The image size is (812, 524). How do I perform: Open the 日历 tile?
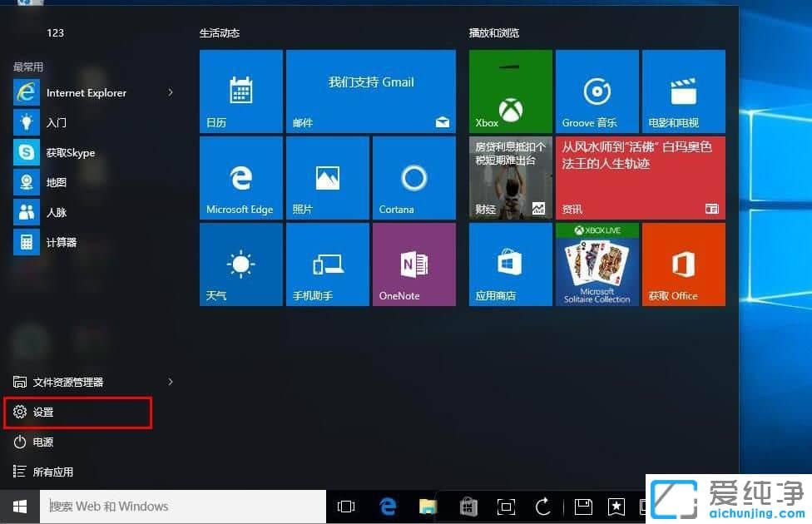(240, 91)
